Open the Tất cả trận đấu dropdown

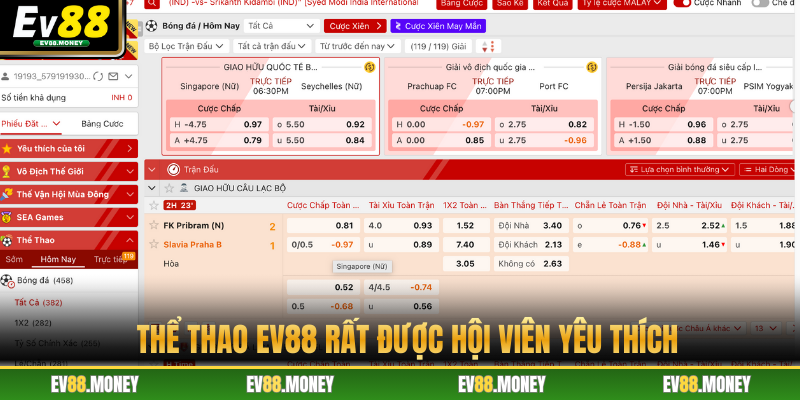(272, 46)
